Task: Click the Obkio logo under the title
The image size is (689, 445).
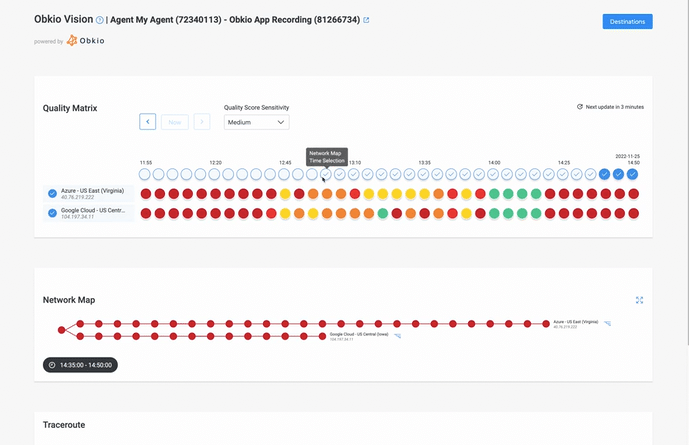Action: pyautogui.click(x=86, y=41)
